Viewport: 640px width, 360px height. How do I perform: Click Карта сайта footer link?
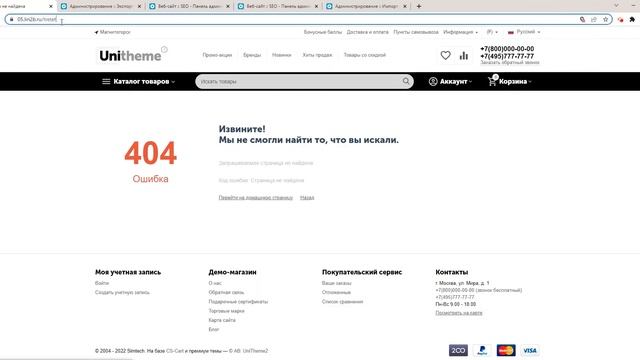coord(222,320)
